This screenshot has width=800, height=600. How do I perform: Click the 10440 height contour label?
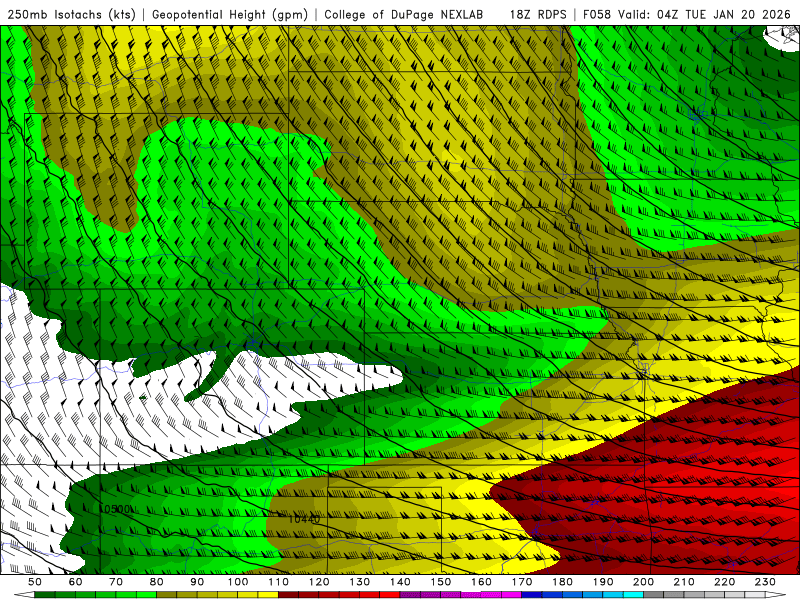tap(304, 519)
